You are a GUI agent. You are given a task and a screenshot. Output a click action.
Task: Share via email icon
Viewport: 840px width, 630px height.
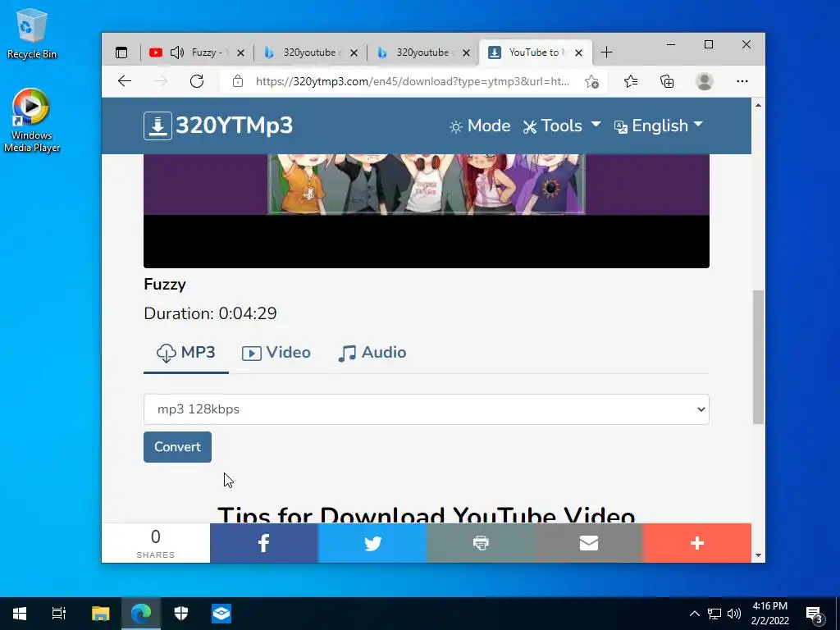click(x=589, y=543)
